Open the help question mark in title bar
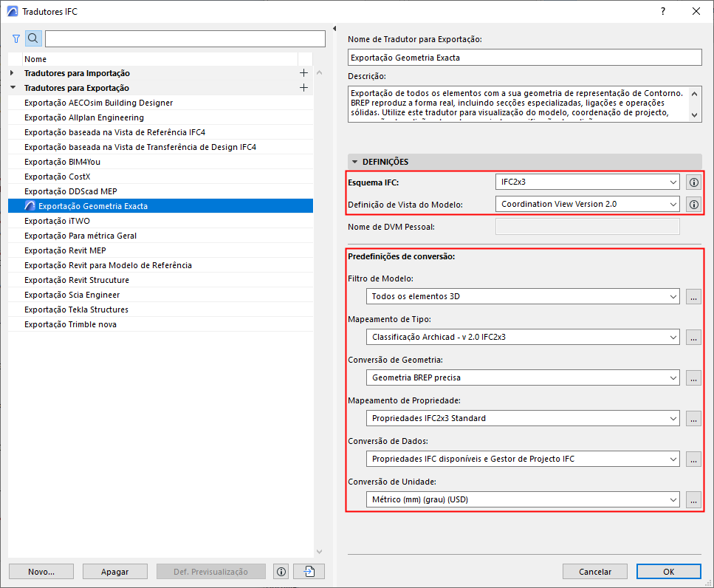This screenshot has height=588, width=714. [663, 11]
